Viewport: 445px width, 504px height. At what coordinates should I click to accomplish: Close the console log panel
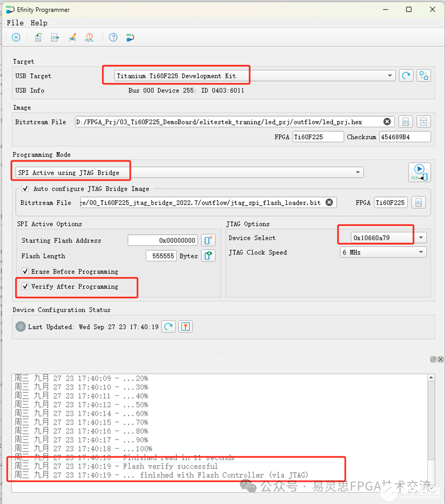441,359
